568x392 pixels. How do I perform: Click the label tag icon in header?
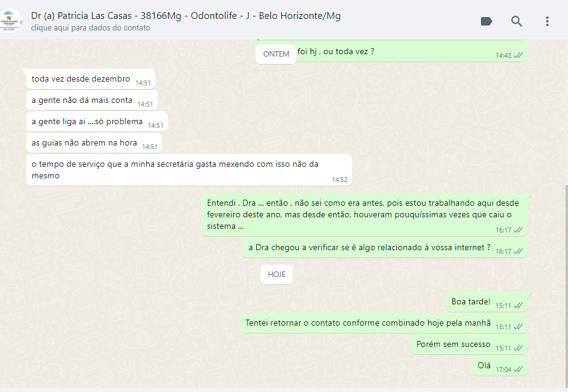(486, 21)
